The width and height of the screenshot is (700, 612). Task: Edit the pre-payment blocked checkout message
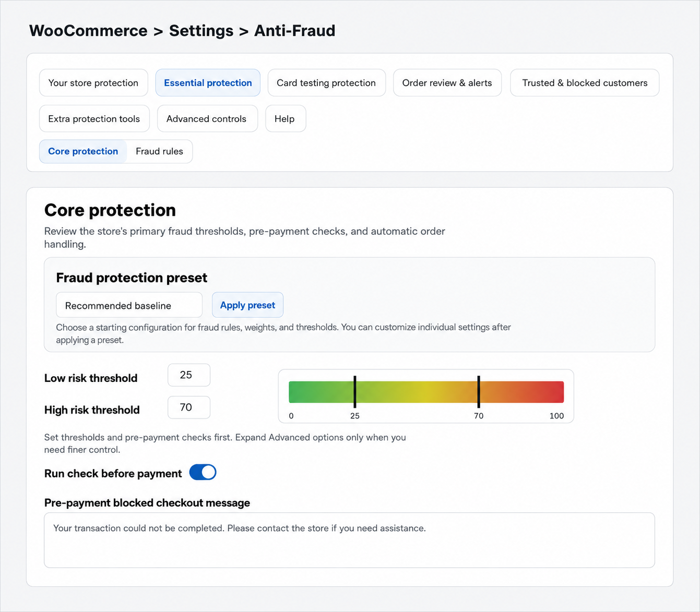click(x=349, y=540)
